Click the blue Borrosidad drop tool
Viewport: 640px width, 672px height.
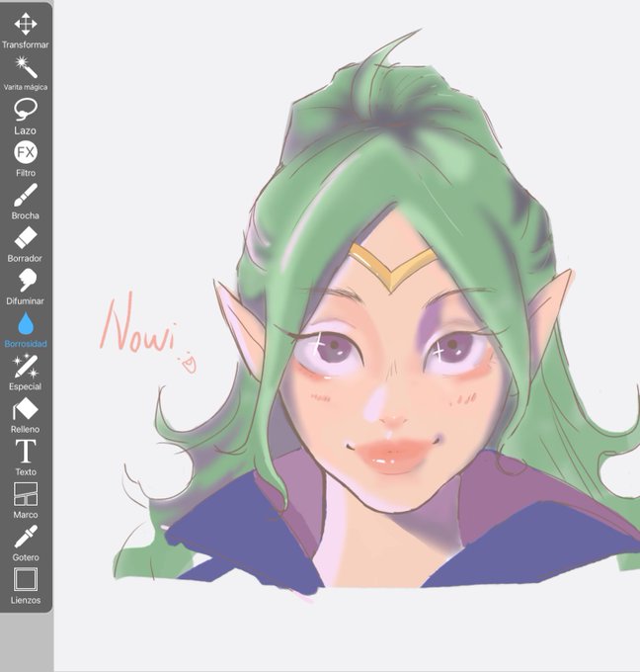click(x=26, y=329)
